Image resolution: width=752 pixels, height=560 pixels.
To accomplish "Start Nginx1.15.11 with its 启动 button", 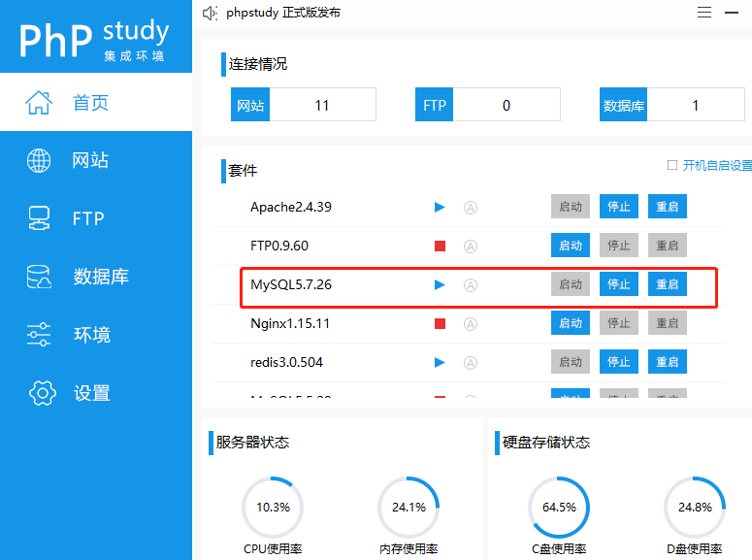I will click(x=571, y=323).
